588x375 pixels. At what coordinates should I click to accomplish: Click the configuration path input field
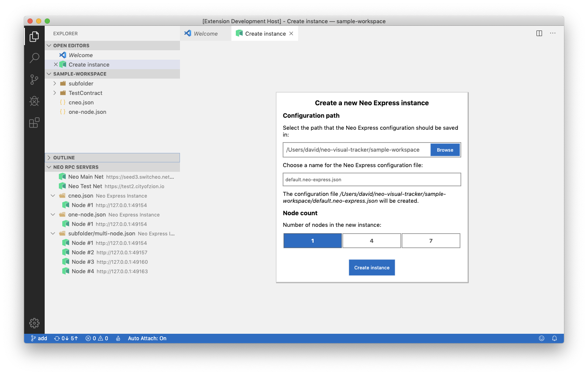357,150
